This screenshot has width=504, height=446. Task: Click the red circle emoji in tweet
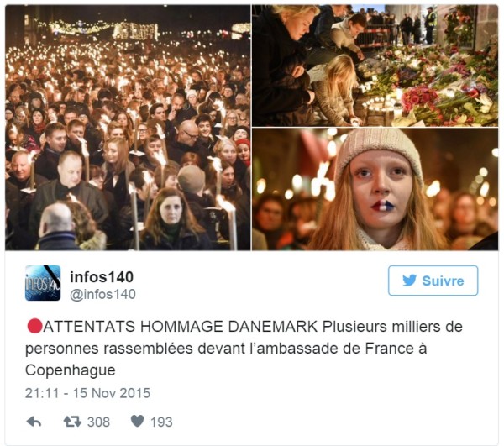[x=34, y=326]
